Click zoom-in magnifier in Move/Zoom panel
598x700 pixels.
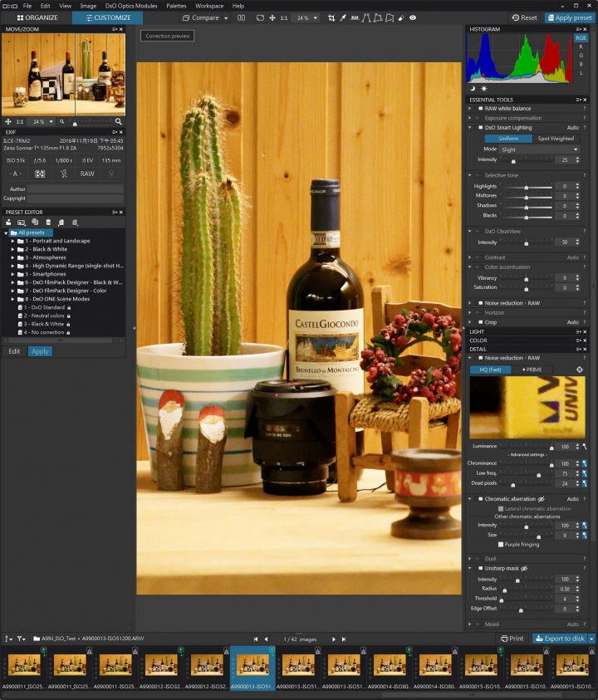(118, 121)
